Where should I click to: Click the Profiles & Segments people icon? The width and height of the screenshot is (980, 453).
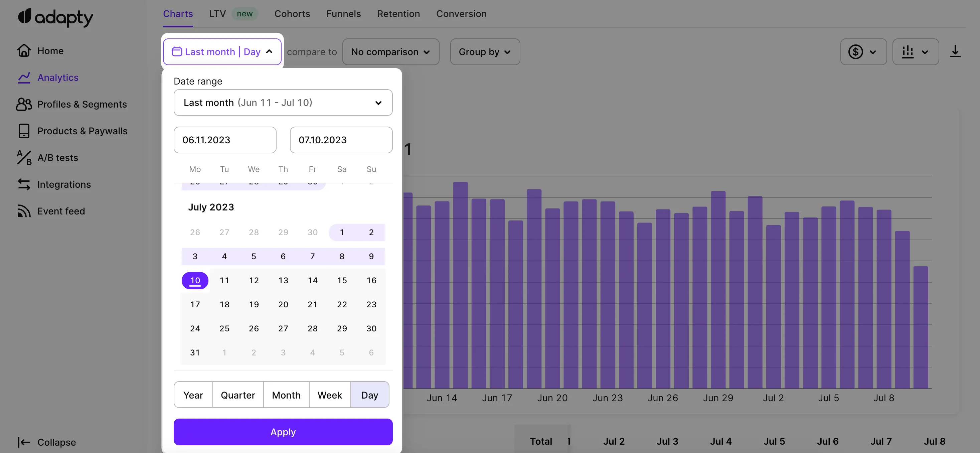(24, 104)
